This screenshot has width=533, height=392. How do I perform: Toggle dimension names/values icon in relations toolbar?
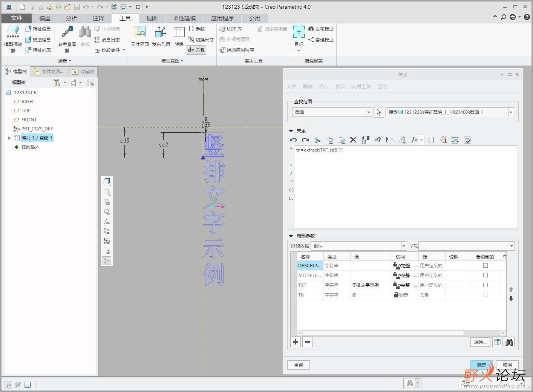tap(365, 140)
